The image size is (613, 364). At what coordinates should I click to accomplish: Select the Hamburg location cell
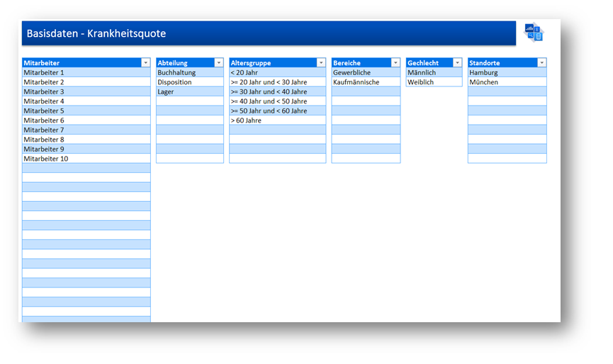click(507, 72)
